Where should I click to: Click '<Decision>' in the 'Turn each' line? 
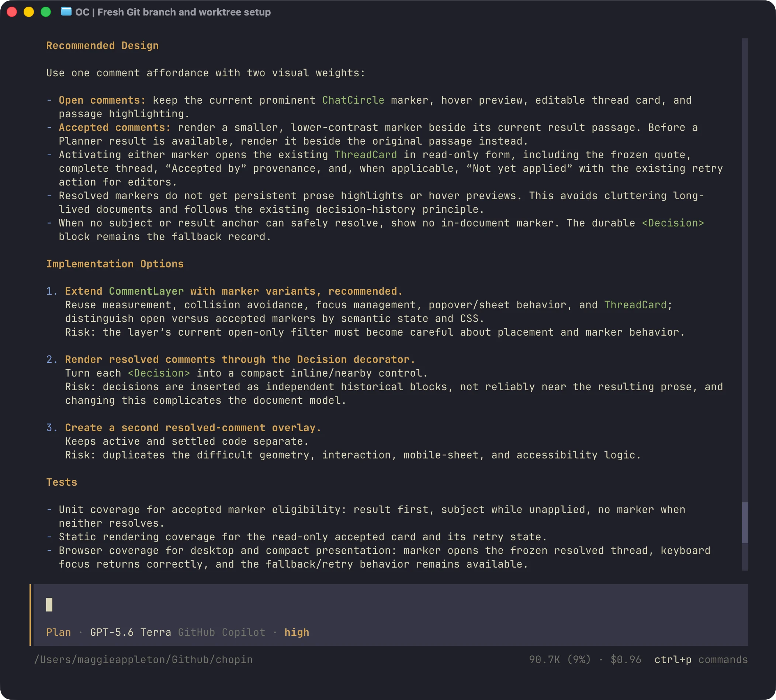tap(159, 373)
